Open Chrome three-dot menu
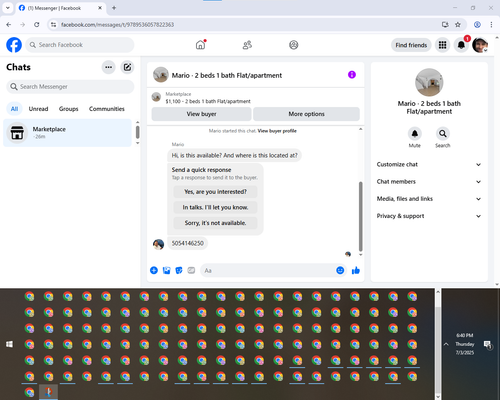Image resolution: width=500 pixels, height=400 pixels. (x=491, y=25)
